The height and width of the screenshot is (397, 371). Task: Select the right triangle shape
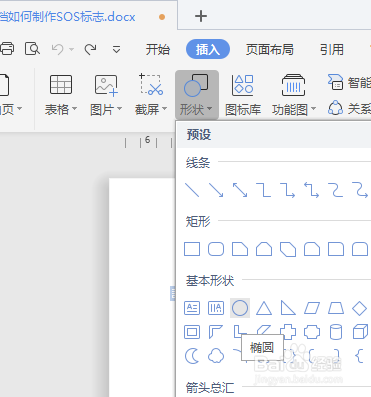click(288, 308)
